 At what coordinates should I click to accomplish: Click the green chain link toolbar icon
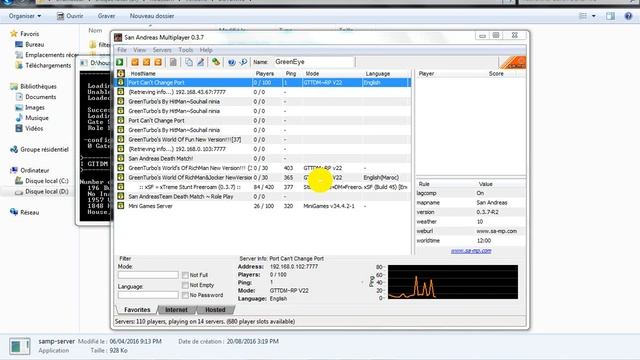216,62
